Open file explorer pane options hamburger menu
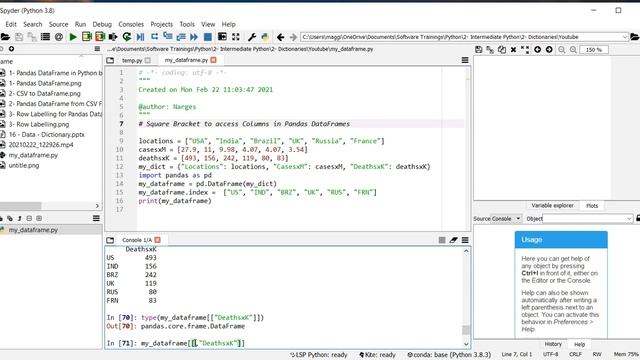640x360 pixels. tap(97, 49)
